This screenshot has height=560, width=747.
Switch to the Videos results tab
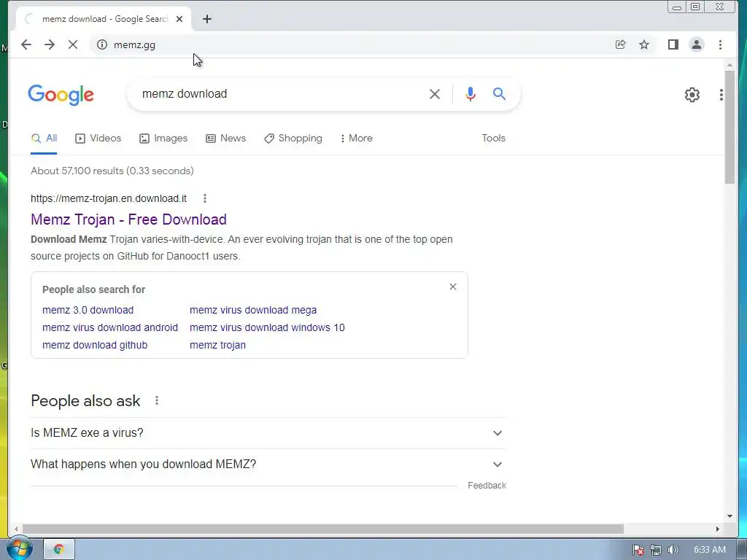[98, 139]
